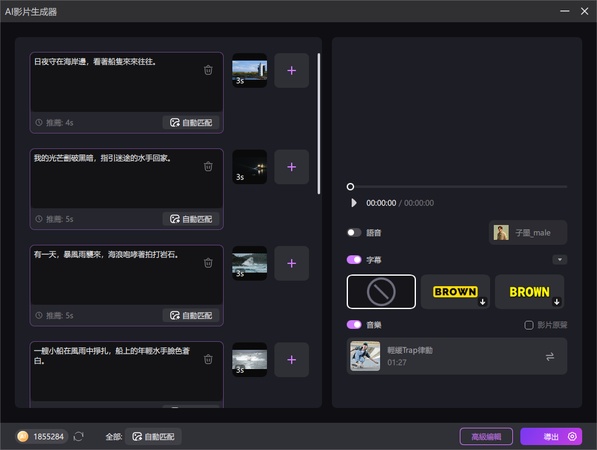Check the 影片原聲 original sound checkbox
597x450 pixels.
pyautogui.click(x=528, y=325)
